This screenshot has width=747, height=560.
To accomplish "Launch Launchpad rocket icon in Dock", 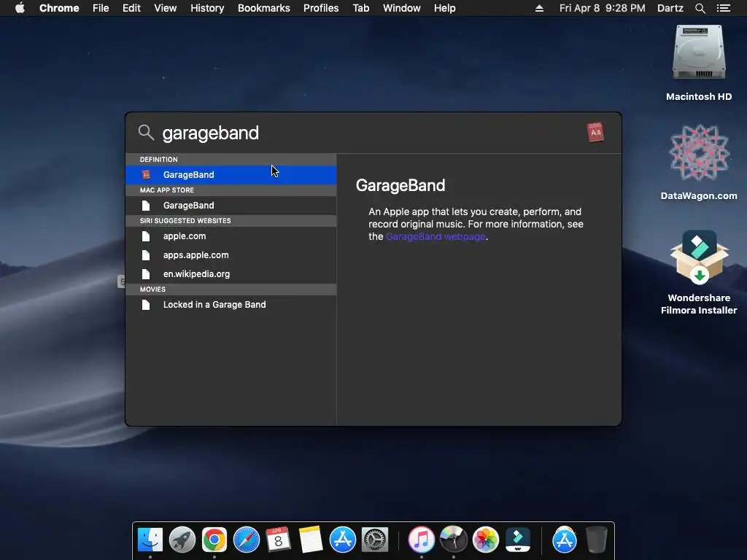I will (x=182, y=540).
